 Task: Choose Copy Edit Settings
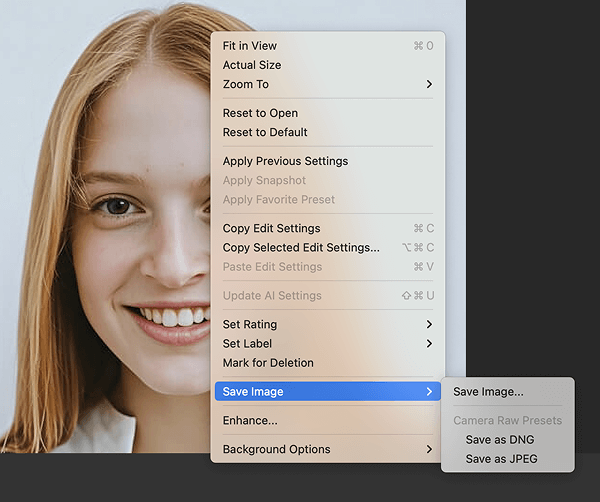point(271,228)
